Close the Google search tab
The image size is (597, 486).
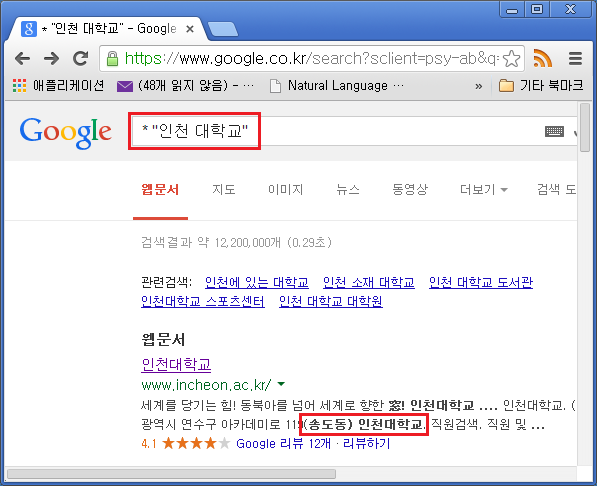point(190,29)
